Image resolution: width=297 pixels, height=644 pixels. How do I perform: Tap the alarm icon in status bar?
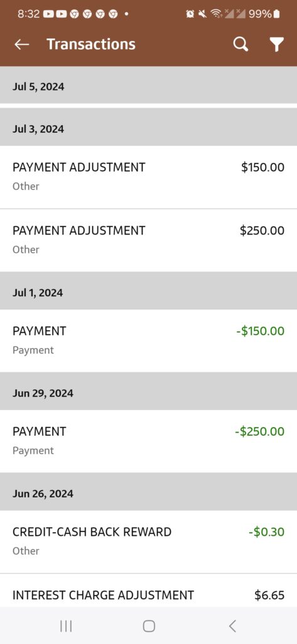tap(190, 14)
